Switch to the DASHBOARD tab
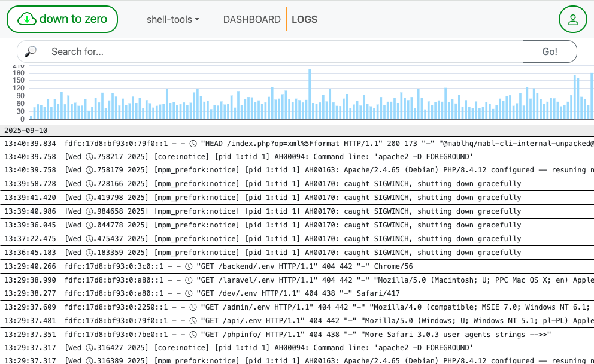The width and height of the screenshot is (594, 364). (x=251, y=19)
